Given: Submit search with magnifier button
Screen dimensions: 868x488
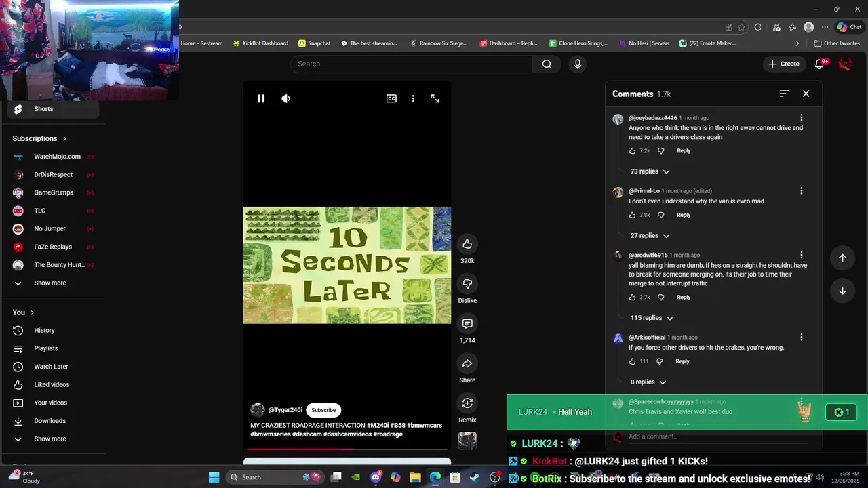Looking at the screenshot, I should point(547,64).
